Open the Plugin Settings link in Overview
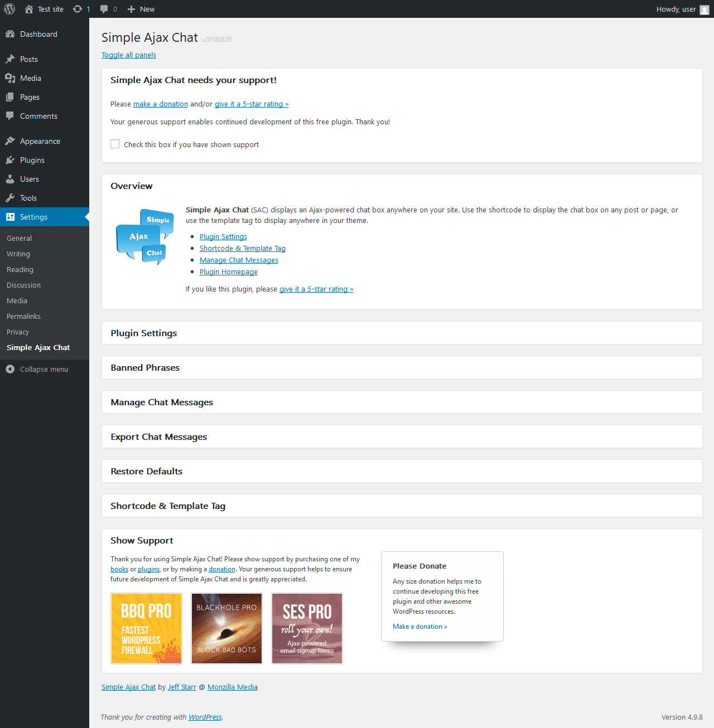The height and width of the screenshot is (728, 714). (x=223, y=236)
